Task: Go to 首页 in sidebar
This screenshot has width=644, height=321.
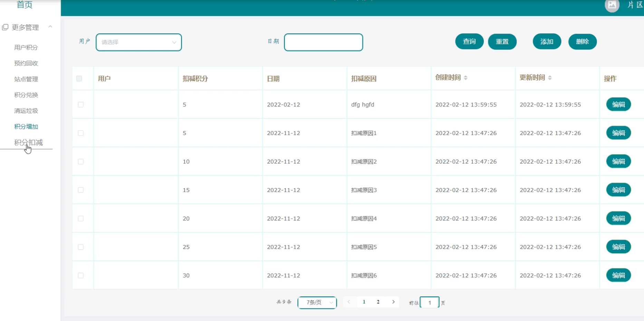Action: [25, 4]
